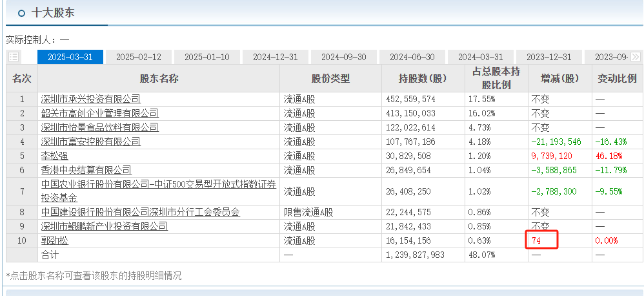Click the 合计 total row label

pyautogui.click(x=50, y=255)
